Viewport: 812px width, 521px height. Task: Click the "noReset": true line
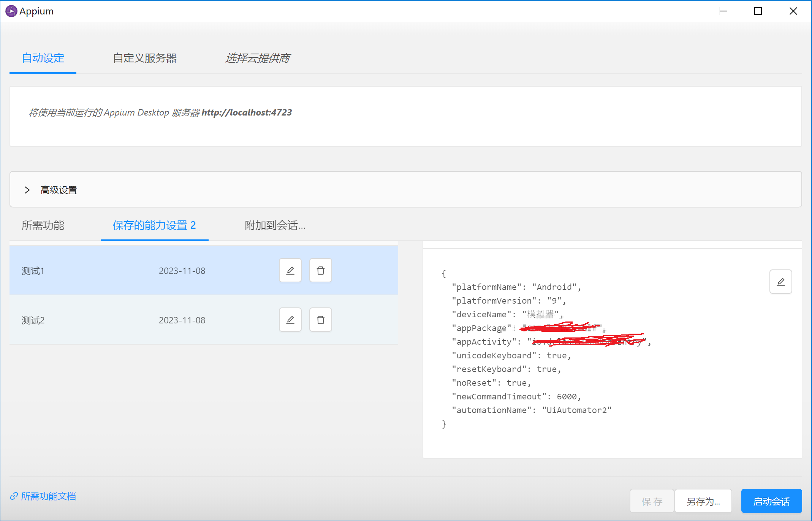[491, 383]
